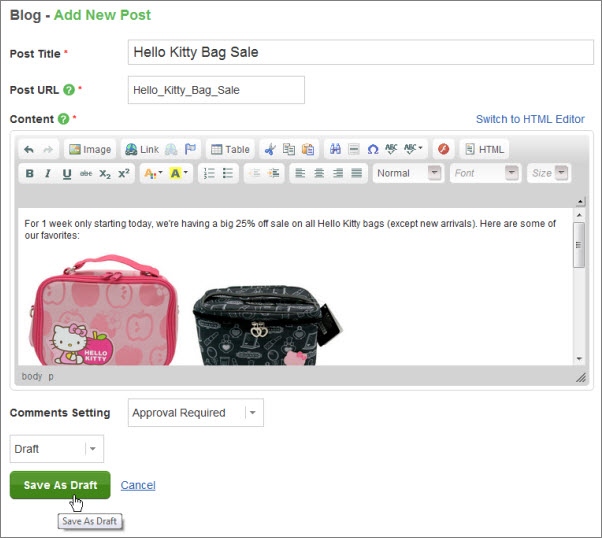Open spell check as-you-type options dropdown

click(x=413, y=149)
